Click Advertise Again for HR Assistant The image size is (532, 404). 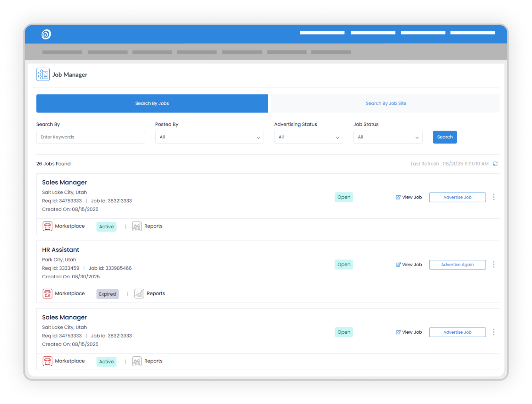click(x=457, y=264)
